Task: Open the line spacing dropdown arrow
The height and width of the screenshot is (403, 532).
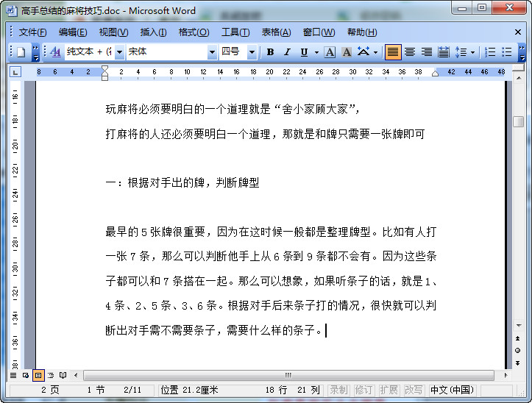Action: (472, 52)
